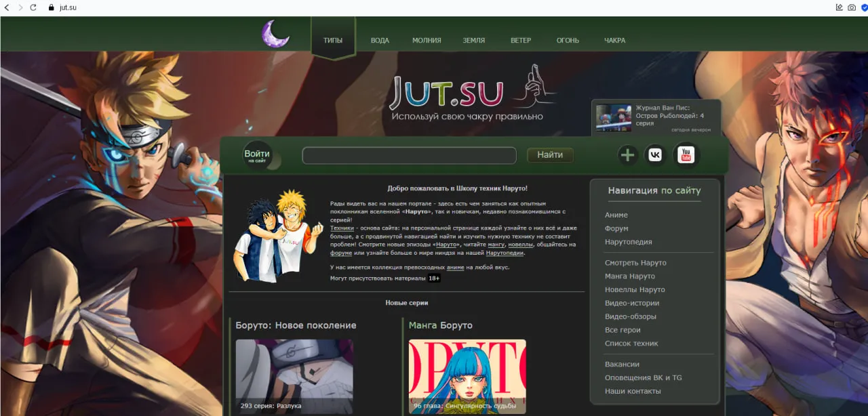Open Все герои navigation link

point(623,330)
